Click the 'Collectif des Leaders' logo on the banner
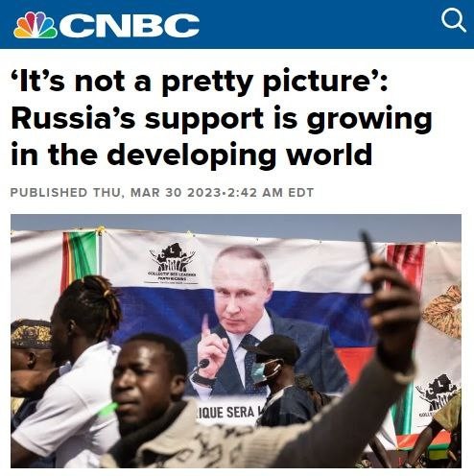Image resolution: width=474 pixels, height=476 pixels. tap(173, 264)
